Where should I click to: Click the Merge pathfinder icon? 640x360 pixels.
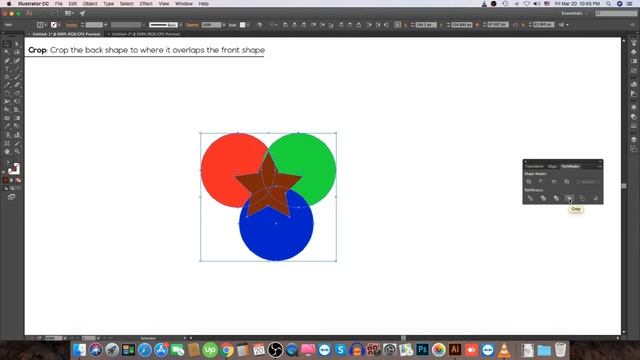[556, 198]
